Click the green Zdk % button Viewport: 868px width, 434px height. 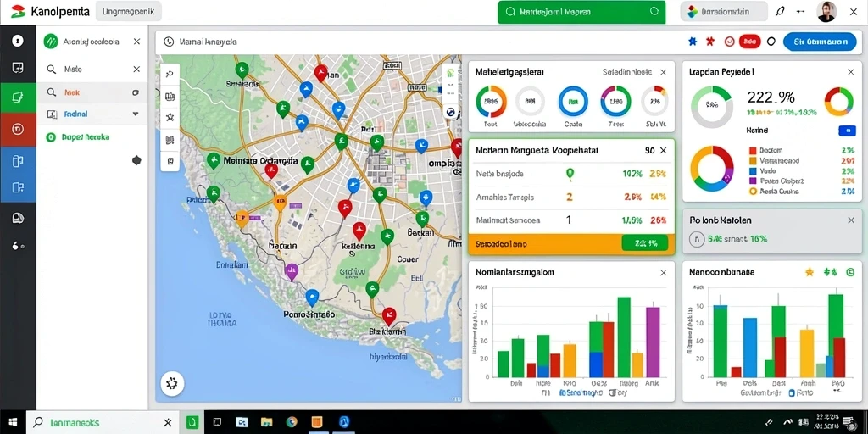click(x=645, y=243)
